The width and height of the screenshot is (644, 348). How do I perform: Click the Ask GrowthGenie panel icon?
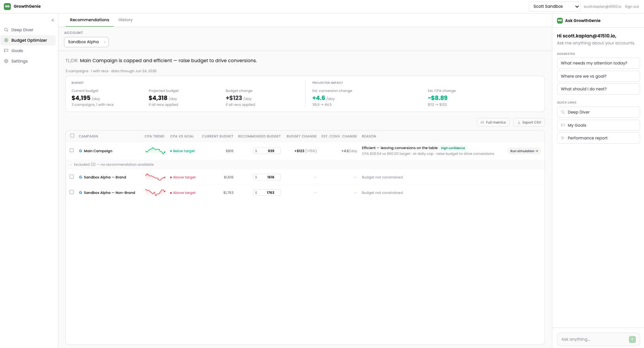coord(560,20)
